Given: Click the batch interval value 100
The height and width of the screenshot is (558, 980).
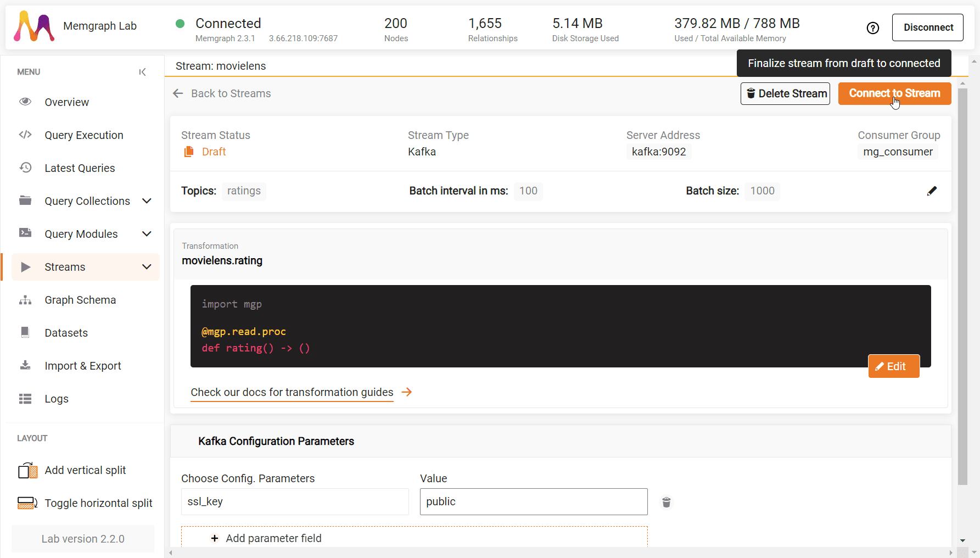Looking at the screenshot, I should 528,191.
